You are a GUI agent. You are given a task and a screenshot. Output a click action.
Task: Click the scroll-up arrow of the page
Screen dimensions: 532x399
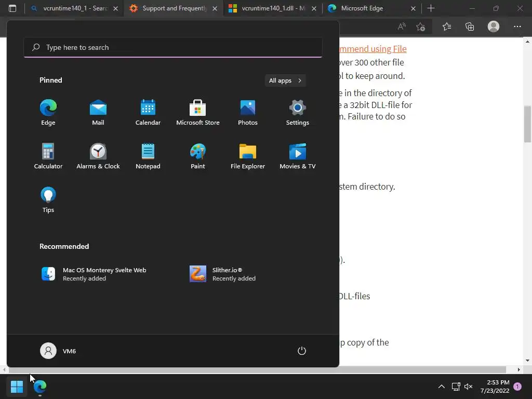(527, 42)
